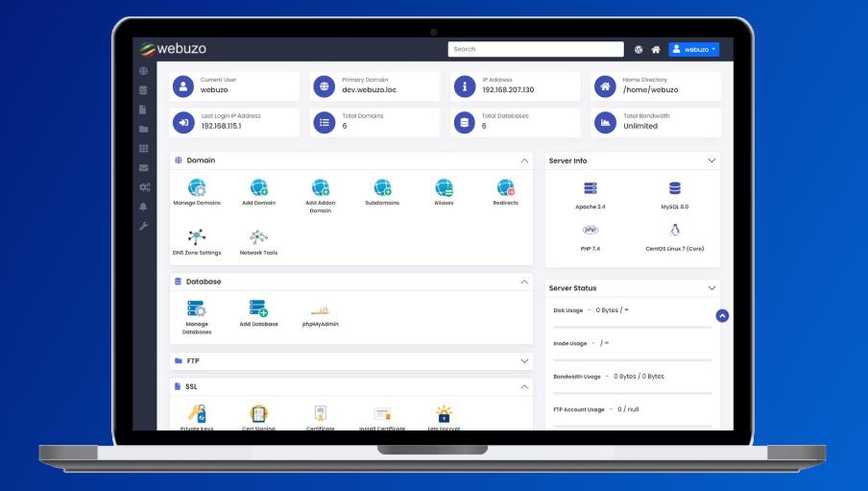Click the Total Bandwidth Unlimited card
The image size is (868, 491).
coord(656,122)
